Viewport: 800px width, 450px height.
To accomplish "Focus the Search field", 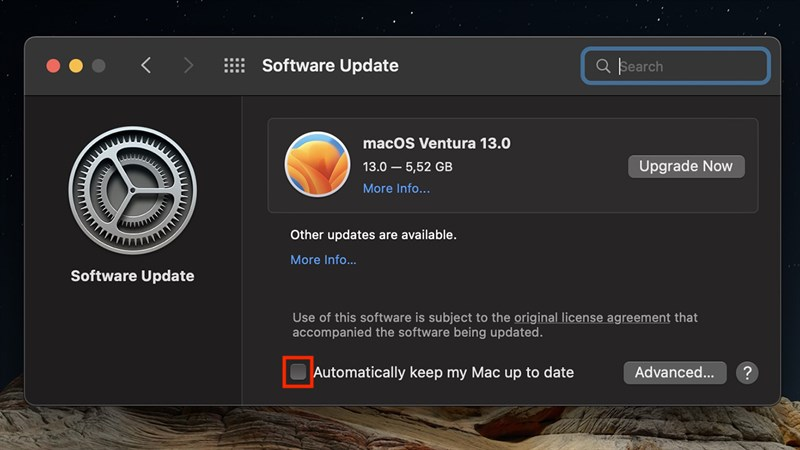I will (x=675, y=66).
